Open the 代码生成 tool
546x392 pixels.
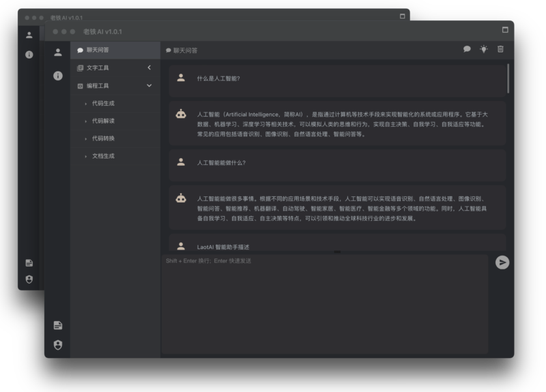click(103, 104)
